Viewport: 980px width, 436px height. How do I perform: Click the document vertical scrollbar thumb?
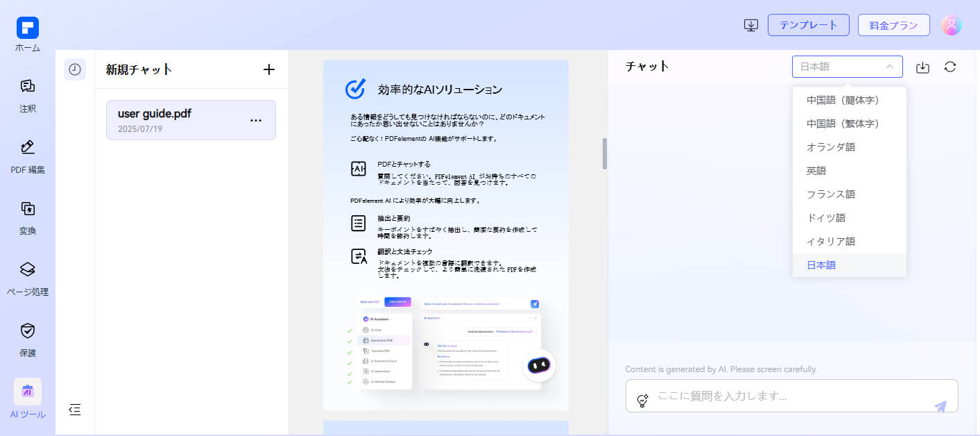(605, 153)
